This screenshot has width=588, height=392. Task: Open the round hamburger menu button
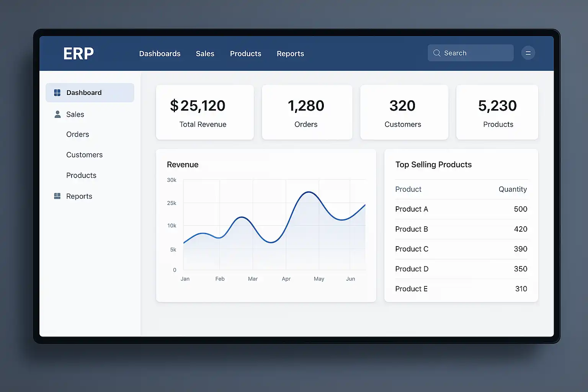528,53
